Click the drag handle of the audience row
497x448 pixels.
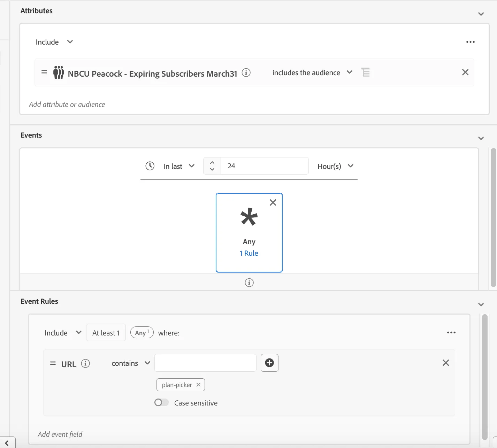click(x=44, y=72)
